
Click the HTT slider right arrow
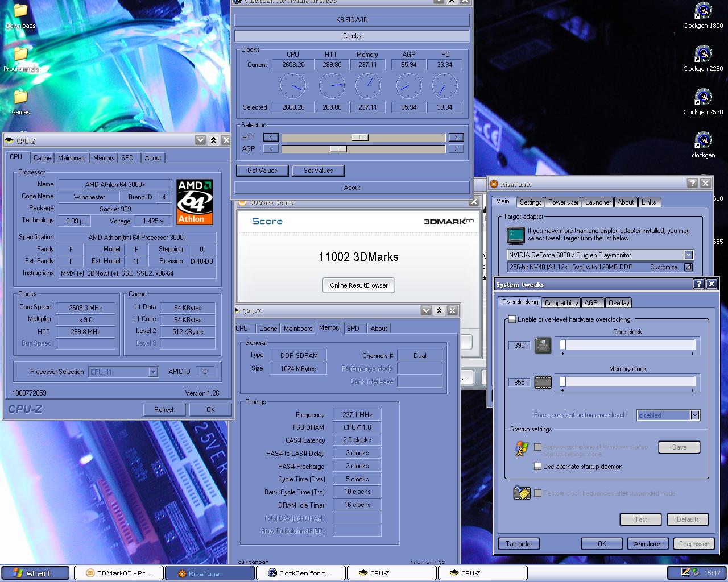click(x=456, y=138)
